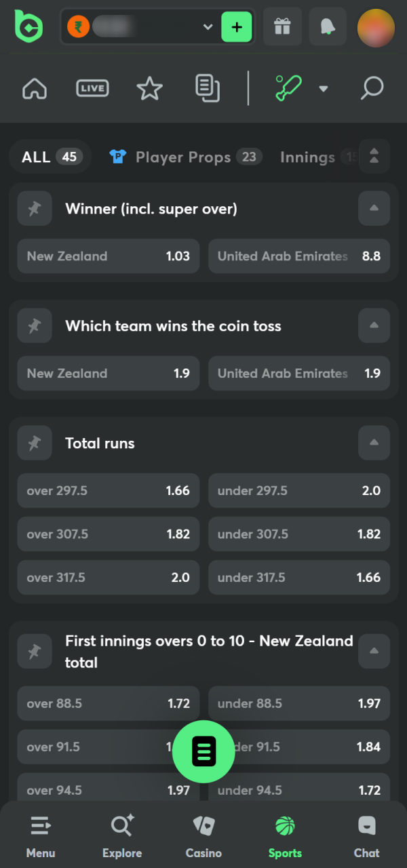
Task: Open search with the magnifier icon
Action: 372,87
